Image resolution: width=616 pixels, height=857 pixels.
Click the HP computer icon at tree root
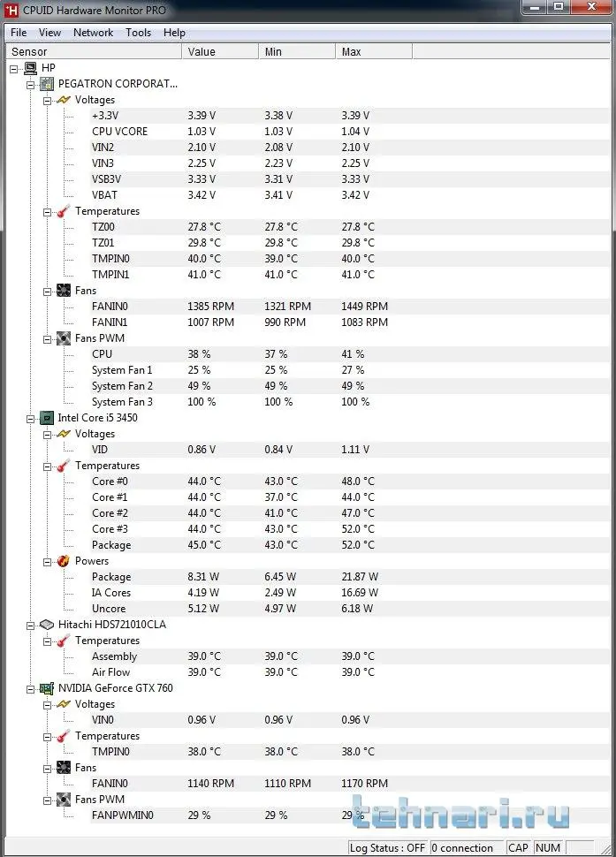[30, 68]
